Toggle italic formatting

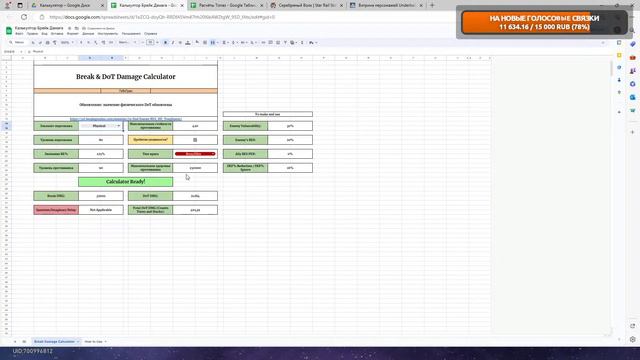(x=173, y=42)
